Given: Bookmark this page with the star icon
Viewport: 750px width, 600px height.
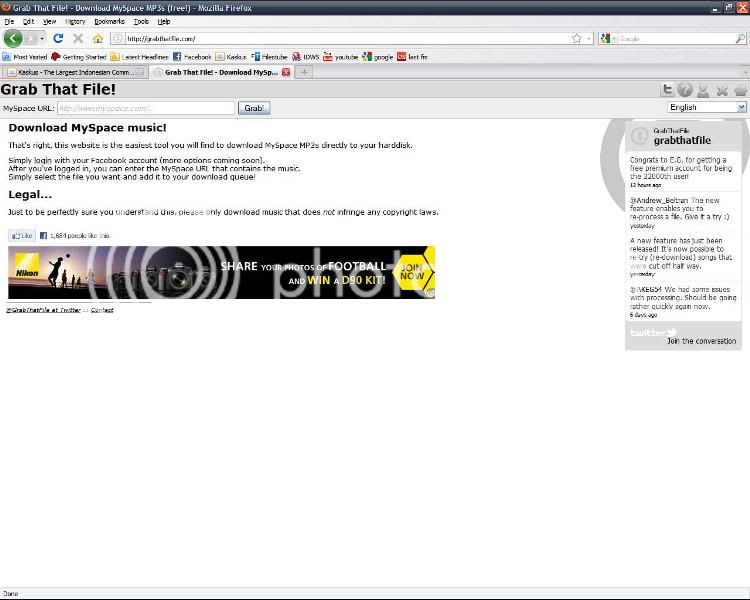Looking at the screenshot, I should pos(576,38).
